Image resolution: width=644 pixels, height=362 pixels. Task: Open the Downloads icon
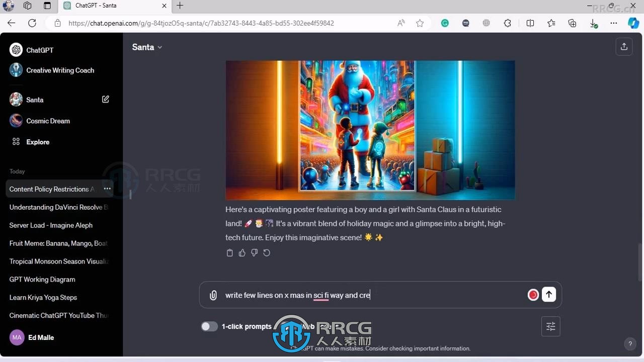593,23
